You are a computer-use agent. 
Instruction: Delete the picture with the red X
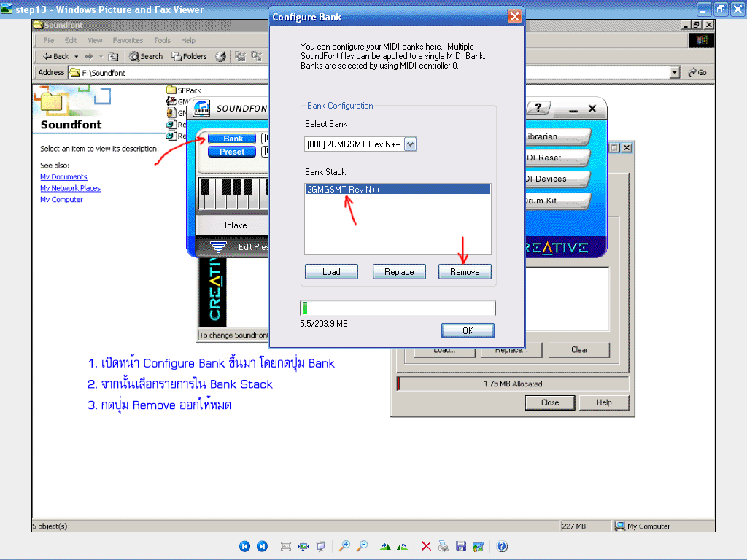426,546
